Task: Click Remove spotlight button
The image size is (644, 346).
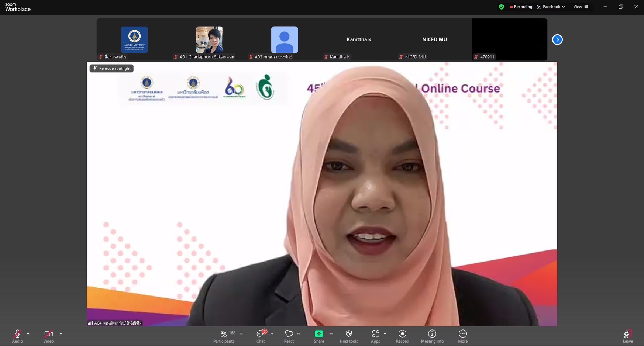Action: click(x=111, y=68)
